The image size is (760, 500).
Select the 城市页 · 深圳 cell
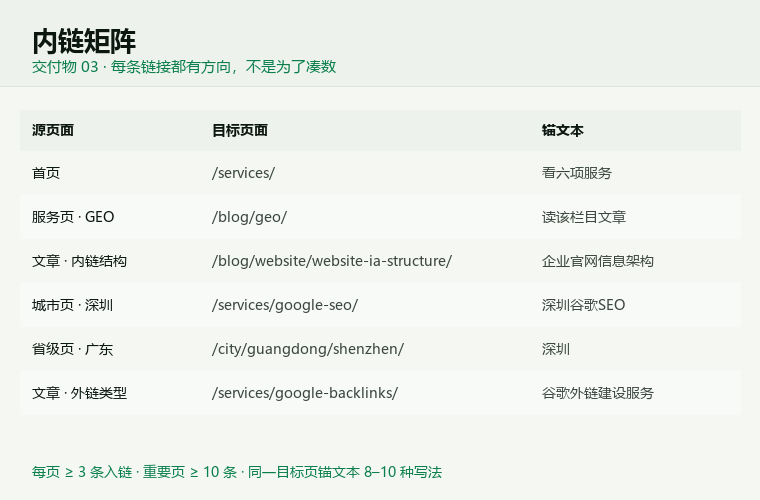point(73,305)
